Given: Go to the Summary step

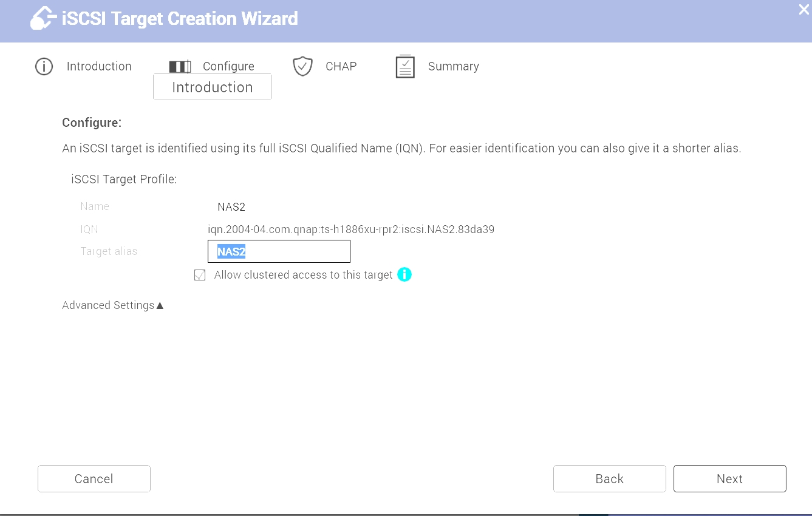Looking at the screenshot, I should point(454,66).
